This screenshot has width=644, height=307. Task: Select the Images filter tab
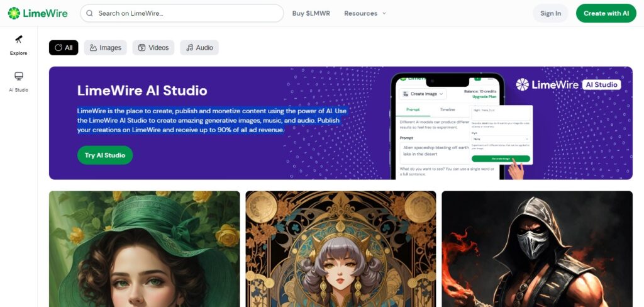tap(106, 48)
